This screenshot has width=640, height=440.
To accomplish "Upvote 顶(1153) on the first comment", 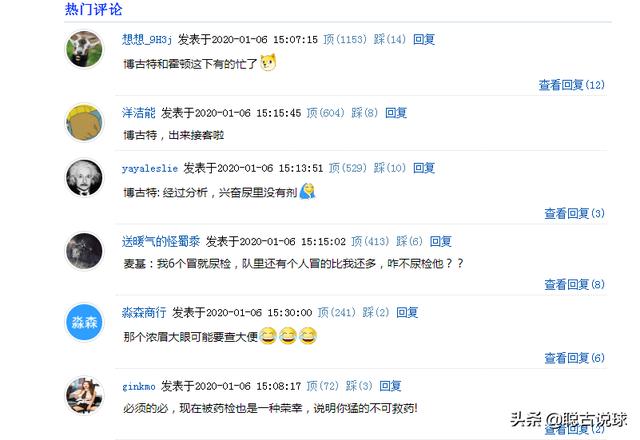I will click(345, 39).
